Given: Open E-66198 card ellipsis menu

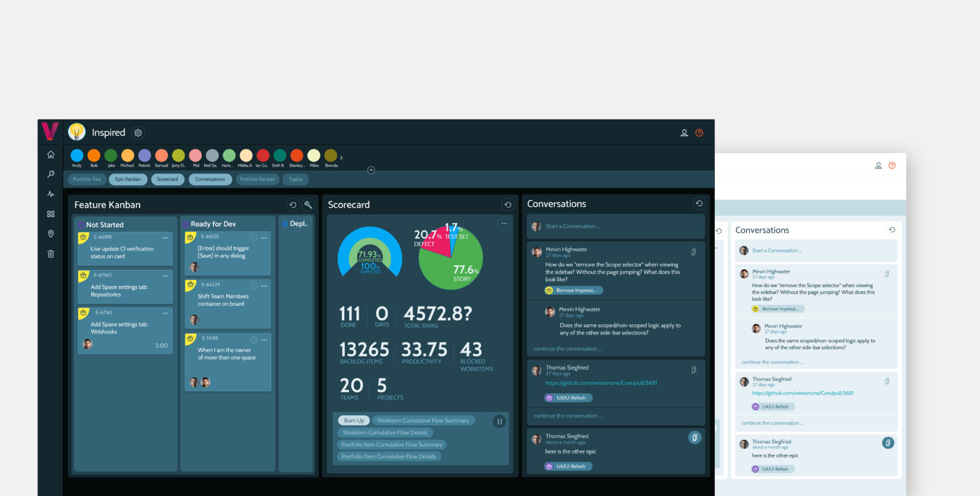Looking at the screenshot, I should [x=165, y=238].
